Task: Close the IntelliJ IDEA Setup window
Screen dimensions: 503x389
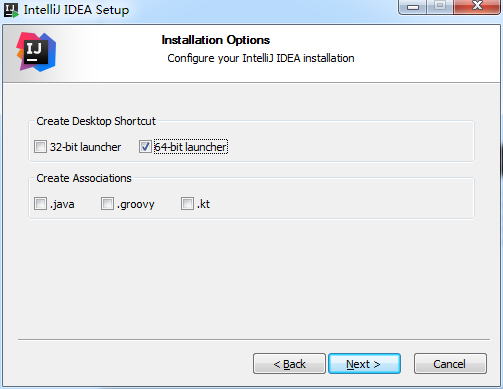Action: [477, 7]
